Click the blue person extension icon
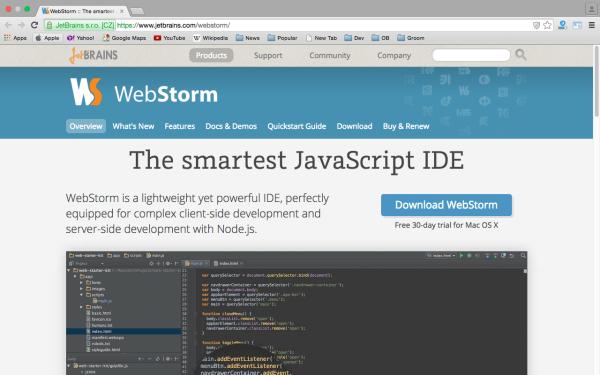Screen dimensions: 600x375 click(562, 25)
